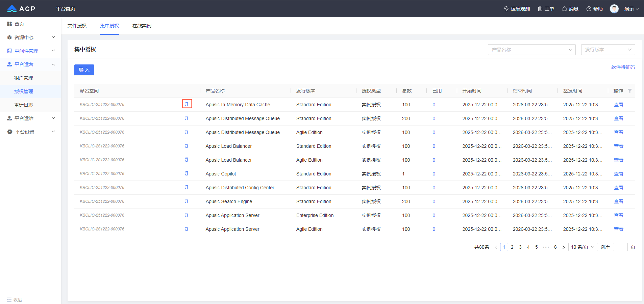Go to 平台首页 in the top bar

click(x=66, y=9)
